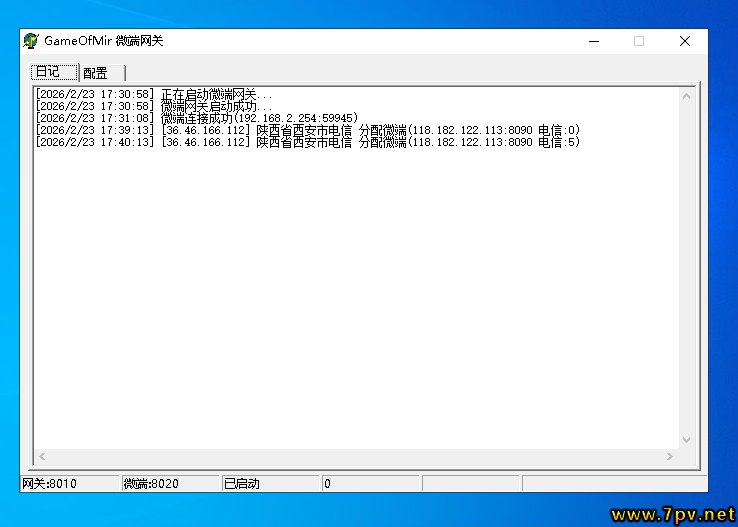The height and width of the screenshot is (527, 738).
Task: Click the vertical scrollbar track in log
Action: 686,270
